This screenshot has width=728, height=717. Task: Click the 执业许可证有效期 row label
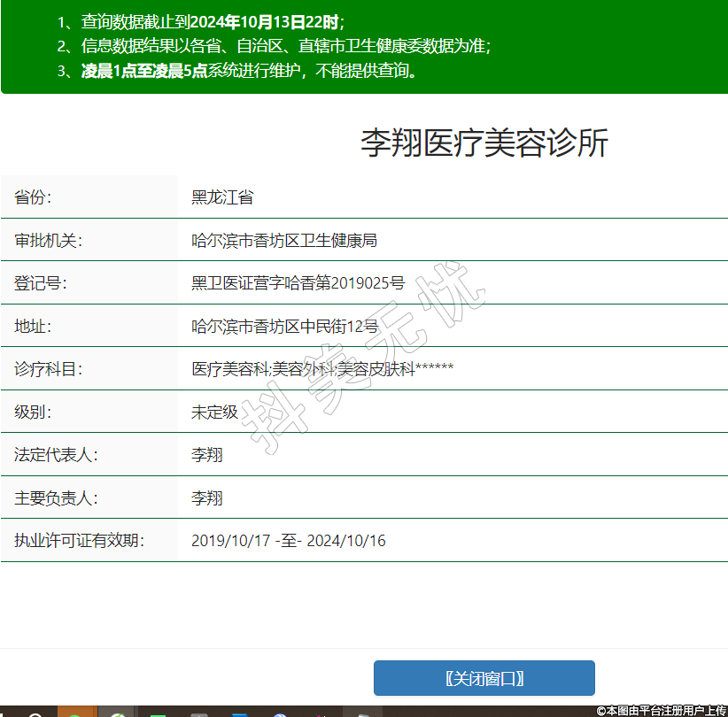pyautogui.click(x=79, y=541)
